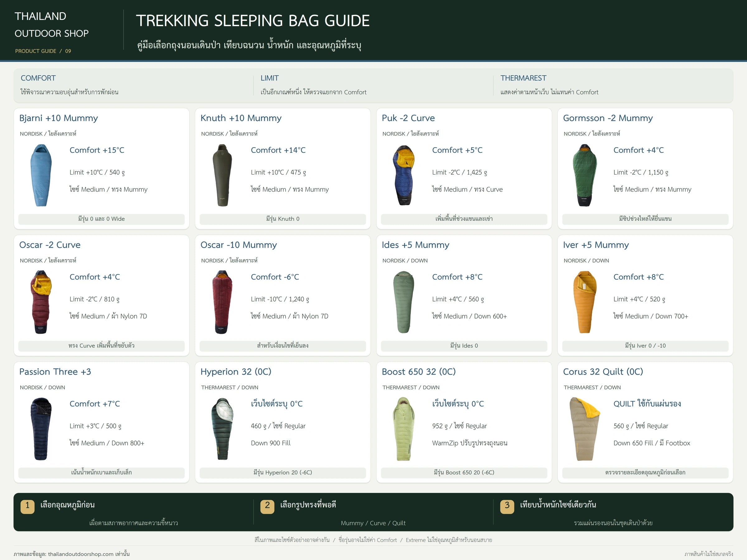Image resolution: width=747 pixels, height=560 pixels.
Task: Select the "มีรุ่น Ides 0" note bar
Action: point(464,346)
